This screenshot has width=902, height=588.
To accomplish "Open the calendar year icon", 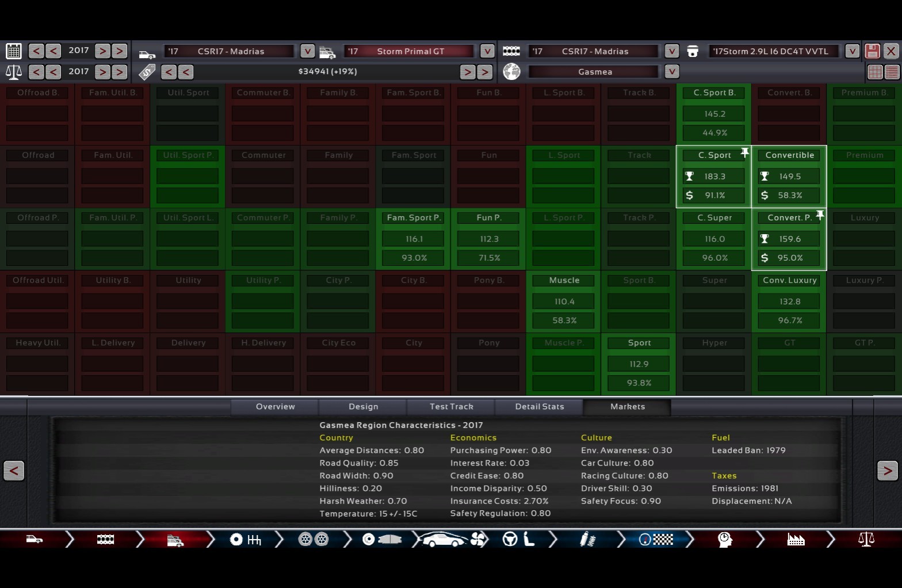I will click(14, 51).
